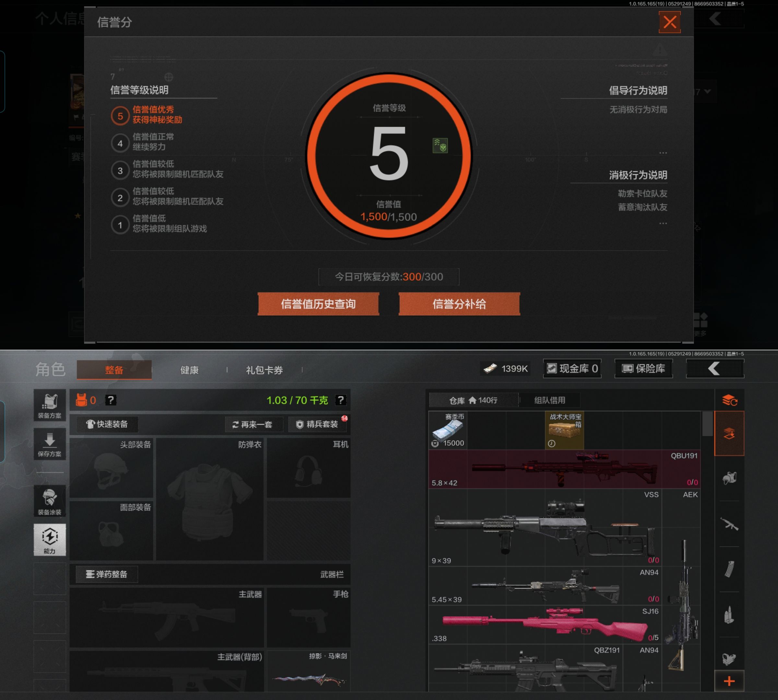The width and height of the screenshot is (778, 700).
Task: Go back using top arrow behind dialog
Action: click(x=715, y=18)
